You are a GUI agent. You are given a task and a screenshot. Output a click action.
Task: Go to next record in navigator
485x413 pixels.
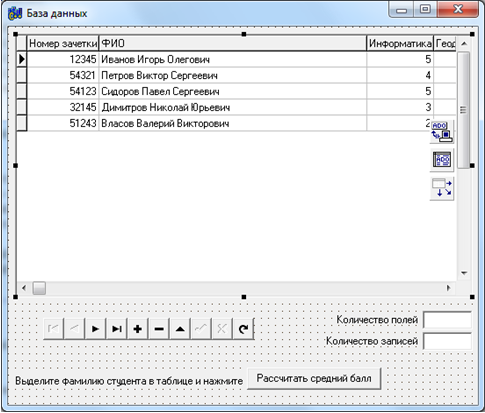point(95,329)
